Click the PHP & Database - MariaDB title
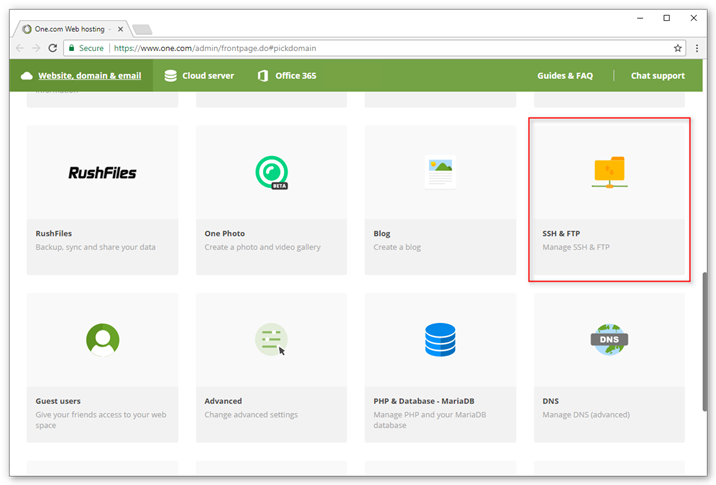Viewport: 716px width, 485px height. [424, 401]
